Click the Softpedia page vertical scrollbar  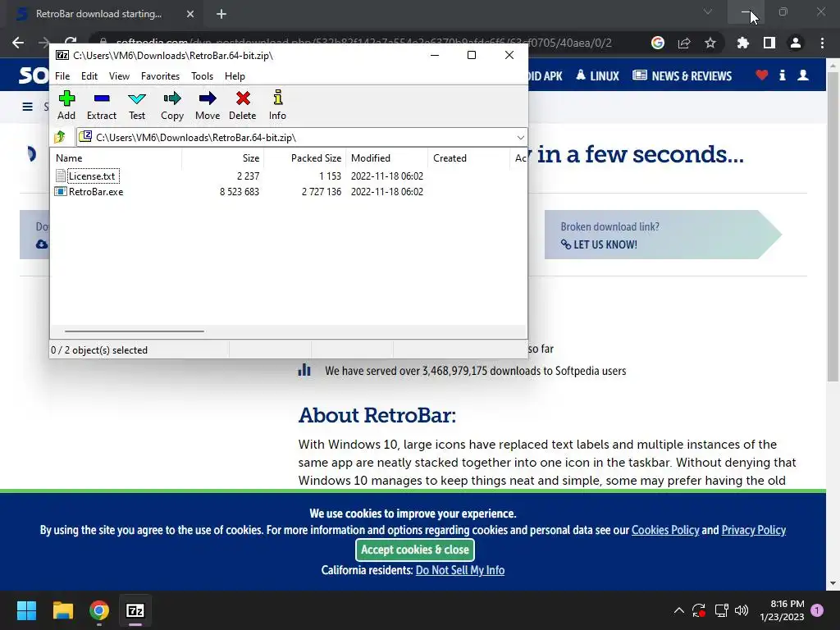point(833,226)
